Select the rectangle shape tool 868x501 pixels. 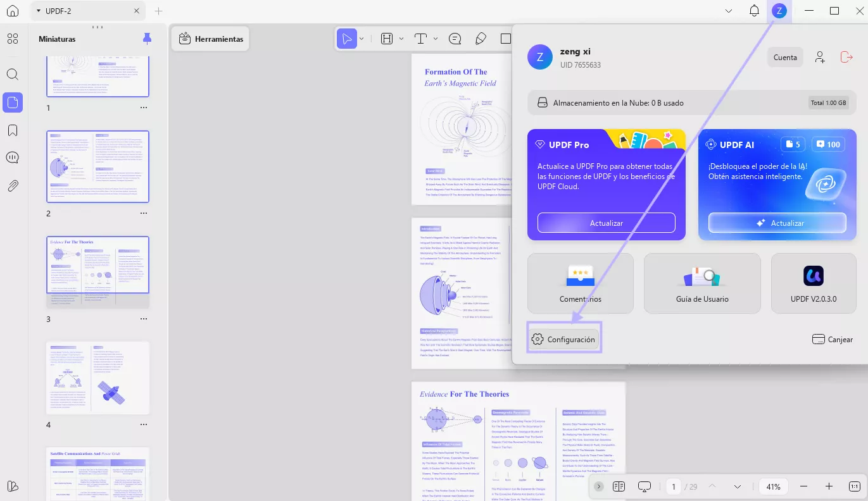click(505, 39)
